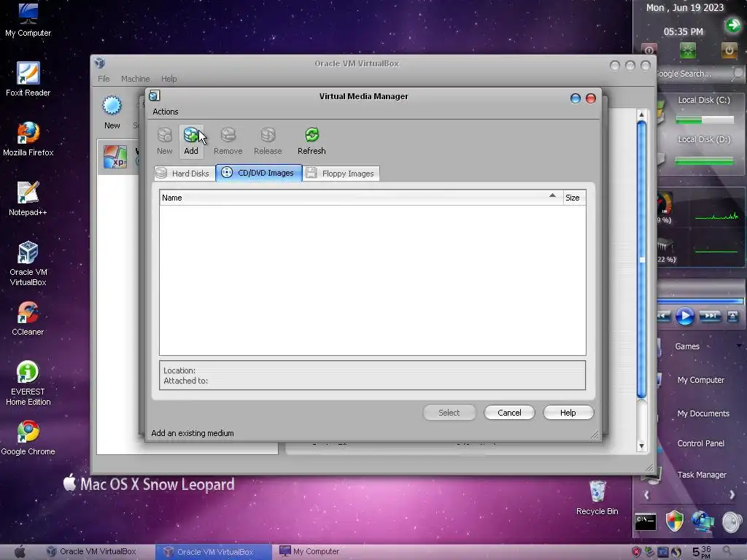
Task: Open the File menu in VirtualBox window
Action: coord(104,79)
